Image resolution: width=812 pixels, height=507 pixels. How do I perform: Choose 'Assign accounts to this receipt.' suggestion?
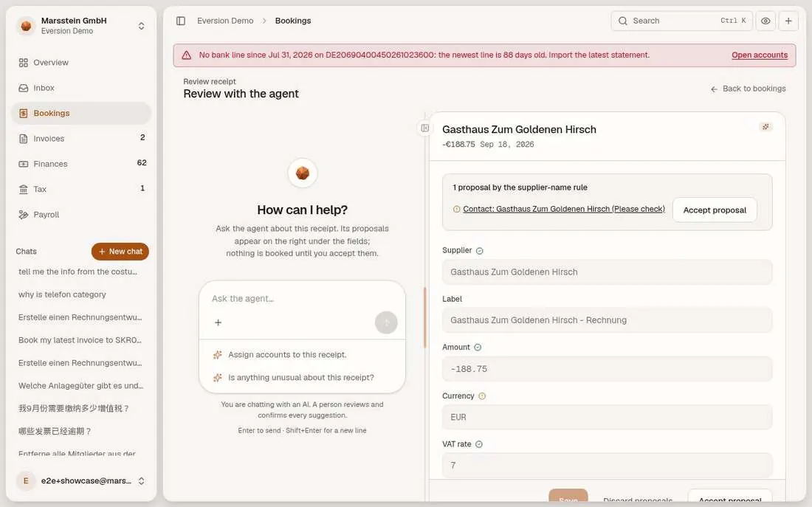tap(302, 355)
